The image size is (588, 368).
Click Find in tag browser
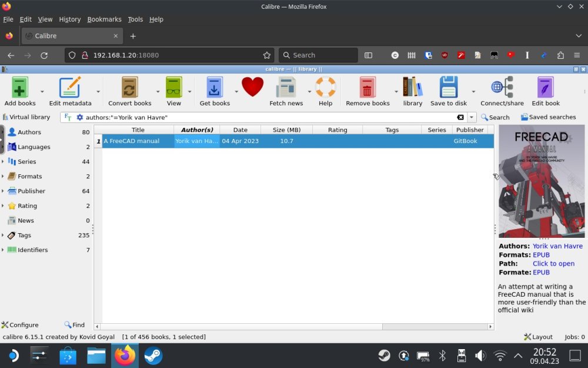[x=74, y=325]
